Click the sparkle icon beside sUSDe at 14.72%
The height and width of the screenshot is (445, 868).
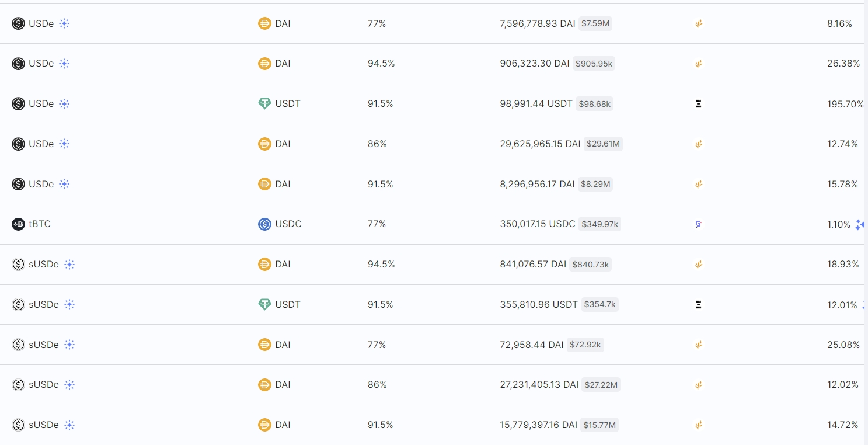point(69,425)
